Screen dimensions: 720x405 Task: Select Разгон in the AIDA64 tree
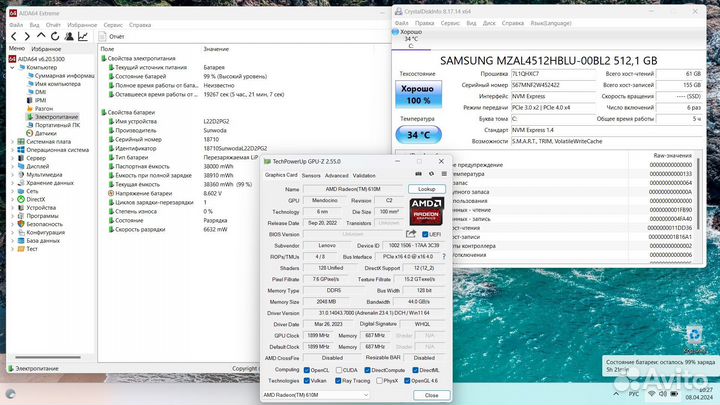pos(44,108)
